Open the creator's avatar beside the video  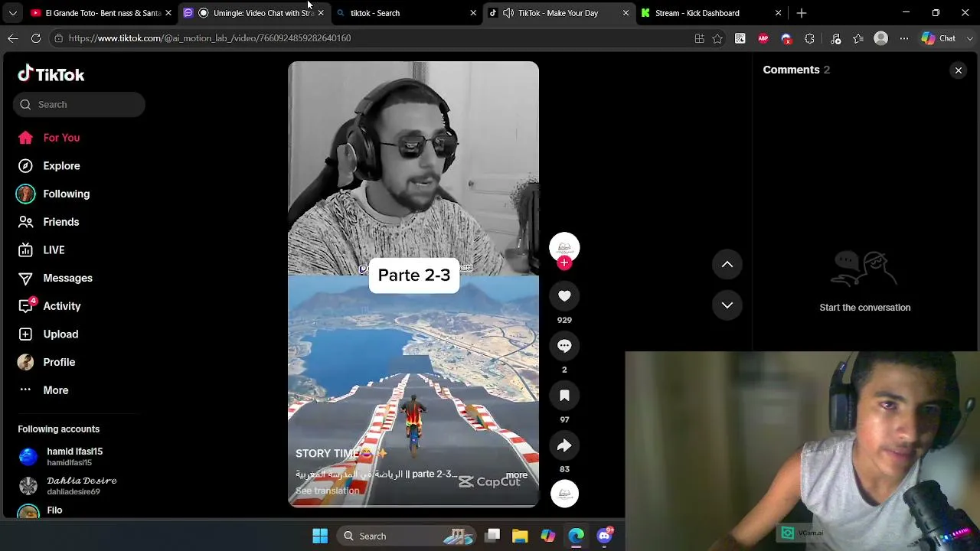[564, 247]
